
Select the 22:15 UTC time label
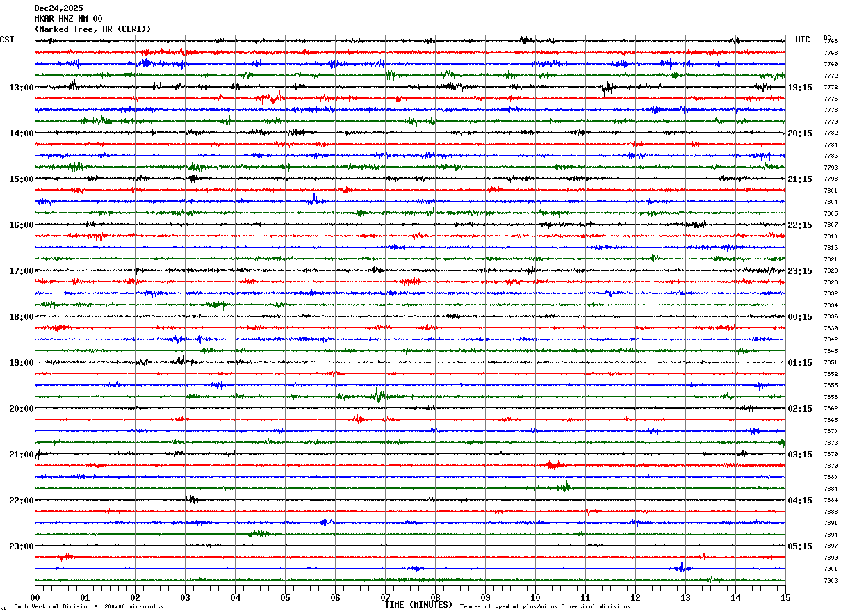800,225
